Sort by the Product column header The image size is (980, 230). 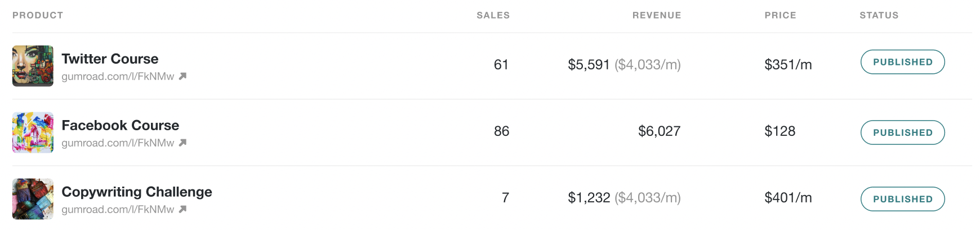pyautogui.click(x=38, y=15)
